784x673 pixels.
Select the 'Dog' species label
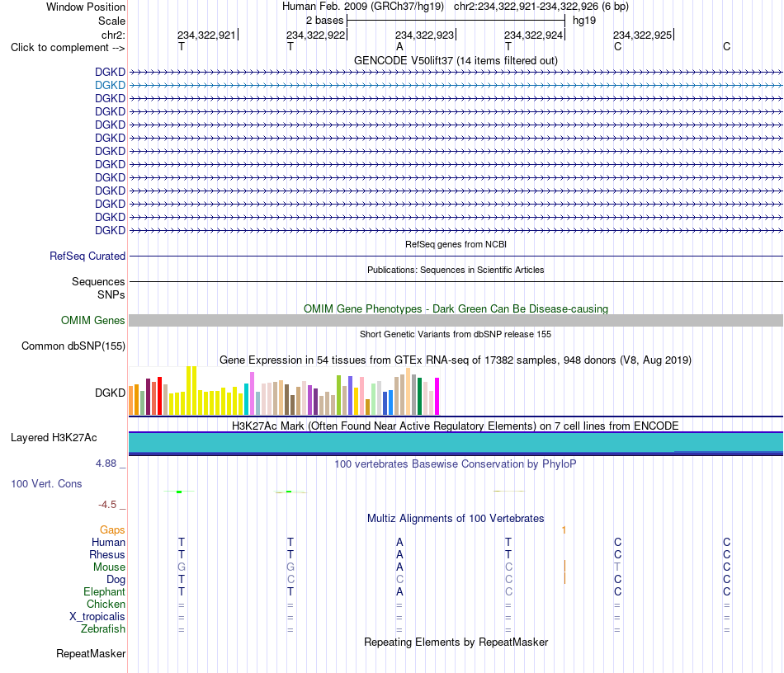[x=116, y=580]
